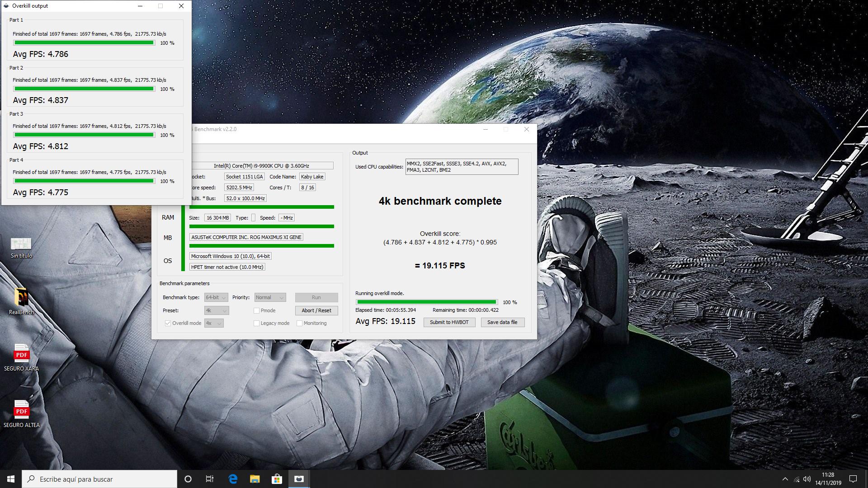The height and width of the screenshot is (488, 868).
Task: Toggle the Overkill mode checkbox
Action: click(x=168, y=323)
